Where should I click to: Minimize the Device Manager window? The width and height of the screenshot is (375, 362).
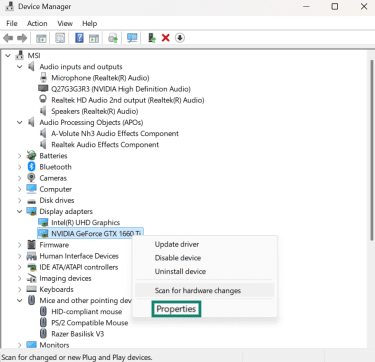(307, 6)
